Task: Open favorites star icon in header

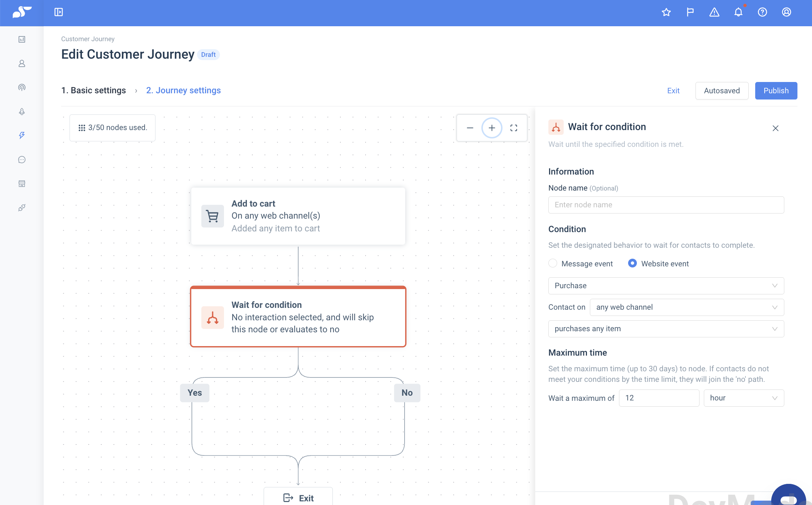Action: 666,12
